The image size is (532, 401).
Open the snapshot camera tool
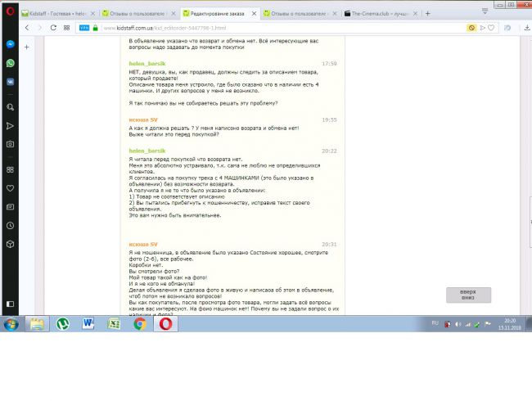9,143
